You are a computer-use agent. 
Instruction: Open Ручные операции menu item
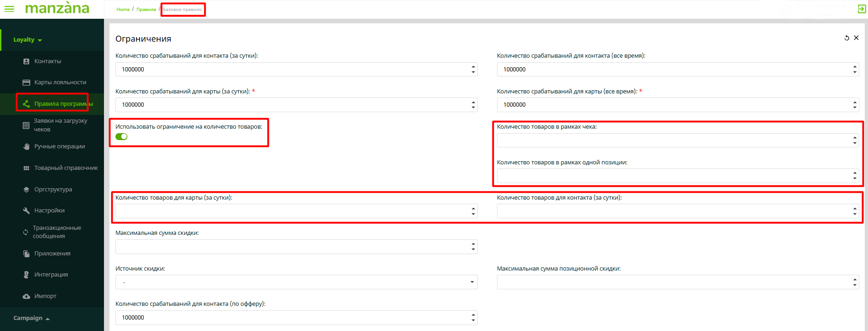pyautogui.click(x=59, y=147)
